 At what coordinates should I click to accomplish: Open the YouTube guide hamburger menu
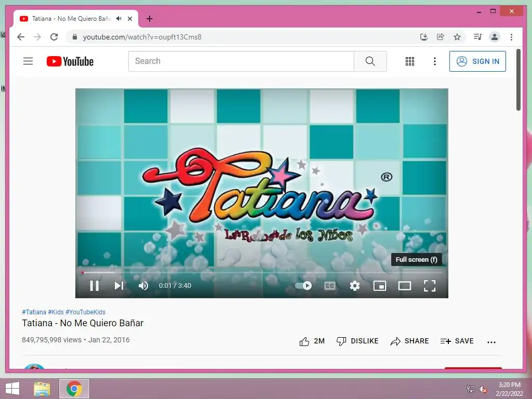(28, 61)
